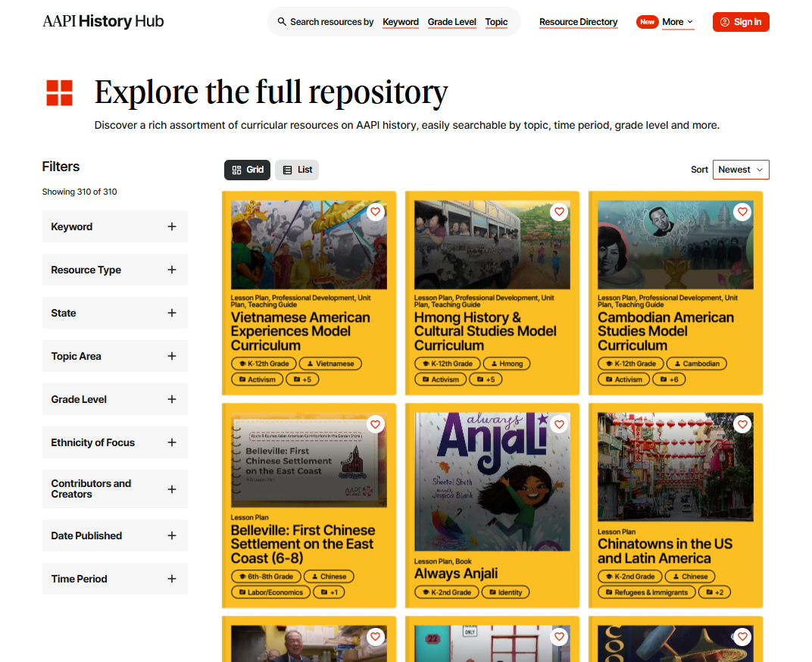Viewport: 812px width, 662px height.
Task: Switch to List view
Action: pos(297,170)
